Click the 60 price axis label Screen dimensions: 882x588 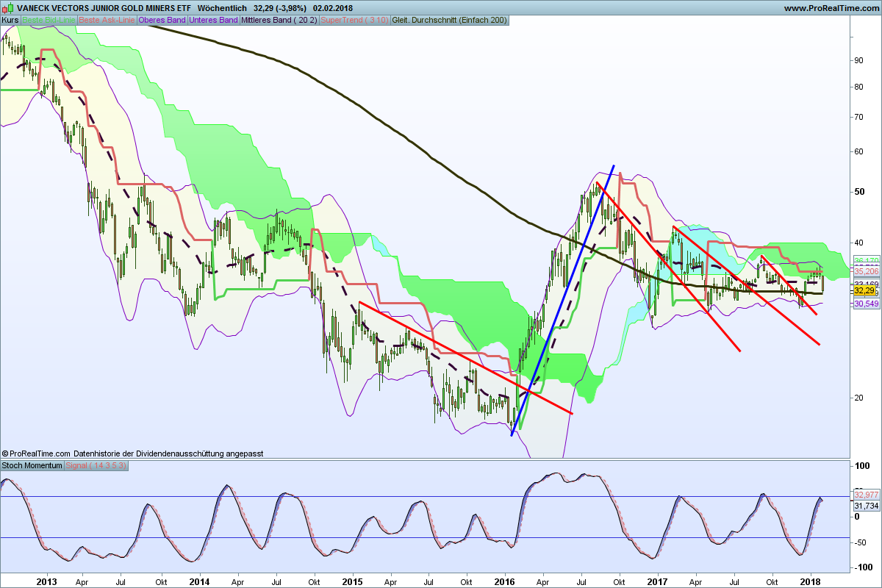(x=859, y=151)
